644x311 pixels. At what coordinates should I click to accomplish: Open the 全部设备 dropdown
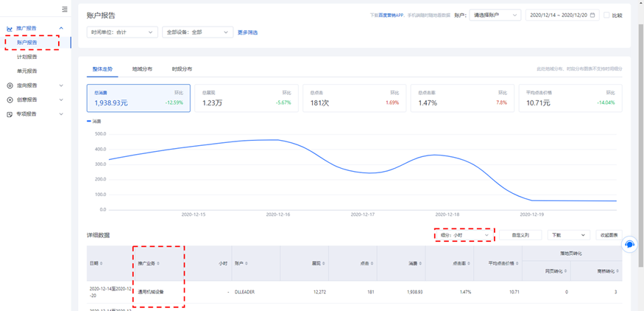(197, 32)
